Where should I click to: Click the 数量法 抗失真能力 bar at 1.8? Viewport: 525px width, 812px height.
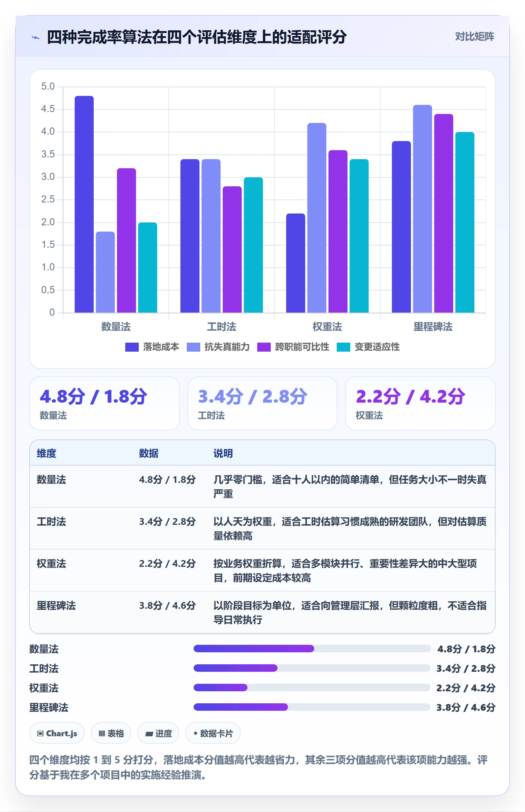pyautogui.click(x=105, y=272)
